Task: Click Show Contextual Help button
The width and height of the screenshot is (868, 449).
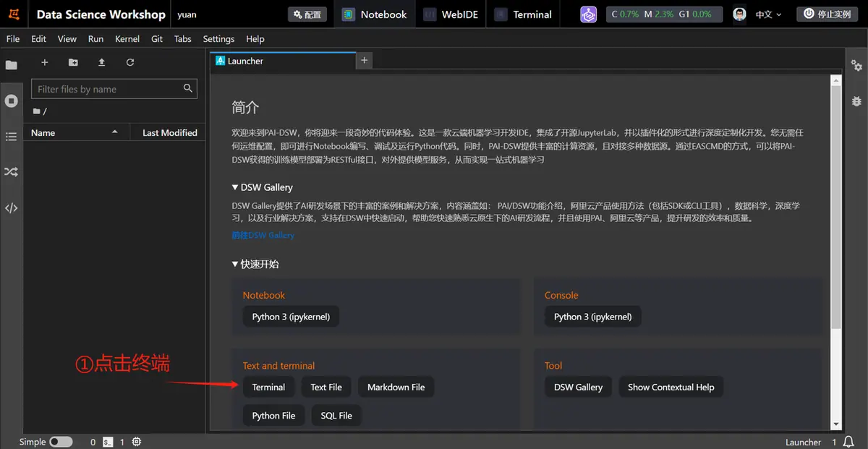Action: click(671, 387)
